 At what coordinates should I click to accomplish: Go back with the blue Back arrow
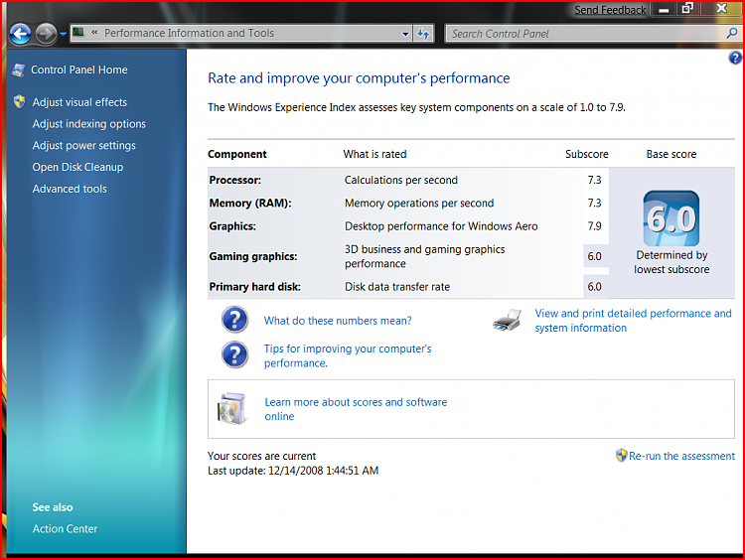coord(20,34)
